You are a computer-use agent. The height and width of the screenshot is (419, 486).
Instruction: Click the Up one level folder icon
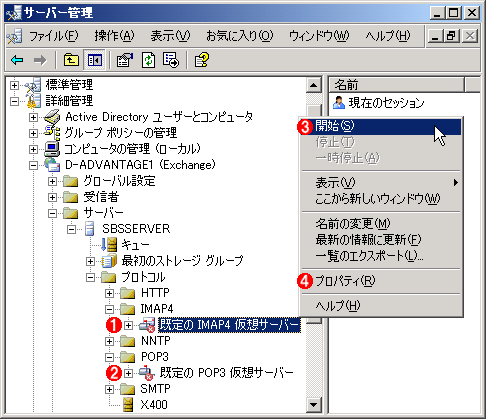coord(71,60)
